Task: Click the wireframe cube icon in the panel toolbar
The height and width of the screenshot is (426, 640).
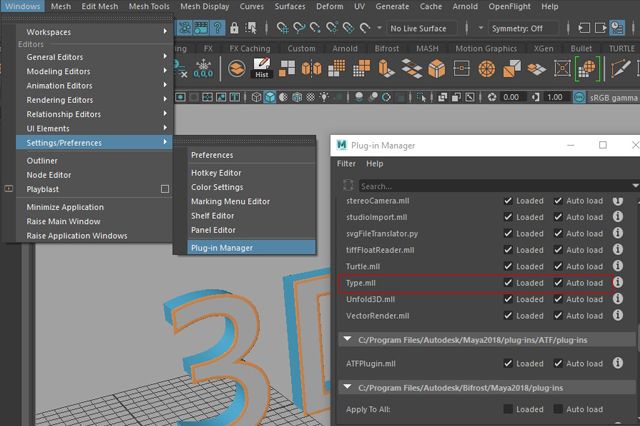Action: (256, 97)
